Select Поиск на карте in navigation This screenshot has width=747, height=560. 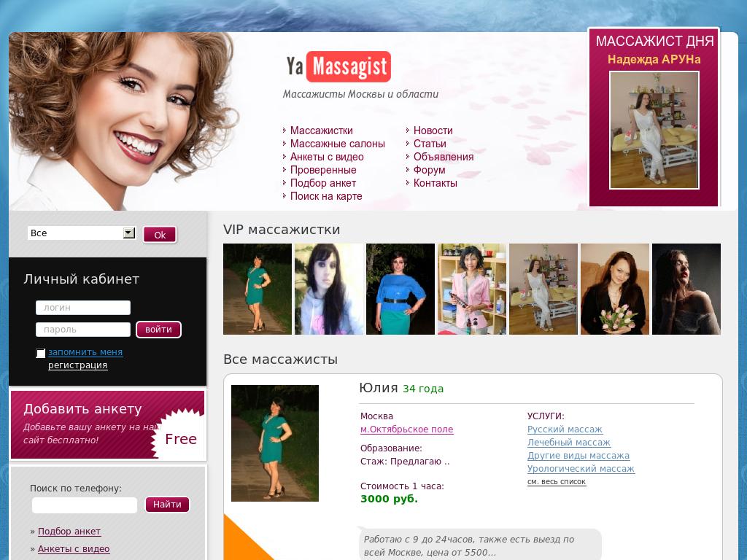pos(325,196)
